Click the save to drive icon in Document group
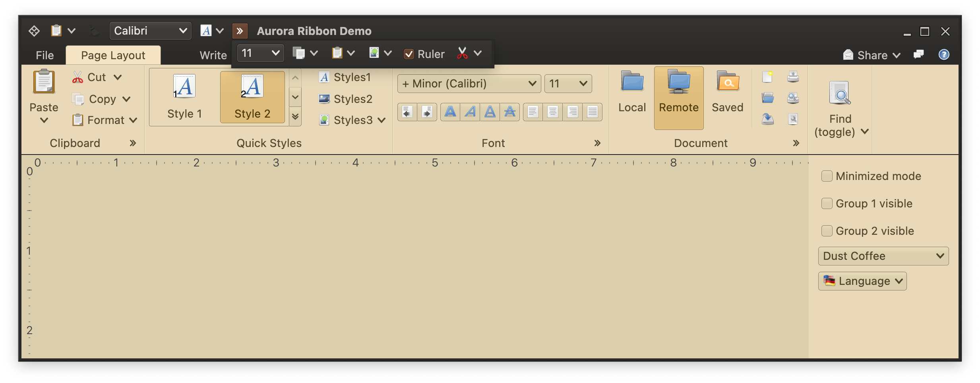The height and width of the screenshot is (383, 980). 767,119
